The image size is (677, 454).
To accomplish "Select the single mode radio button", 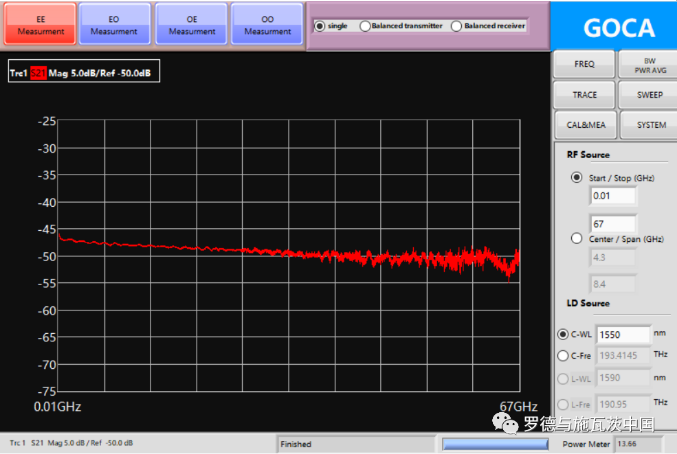I will [x=320, y=26].
